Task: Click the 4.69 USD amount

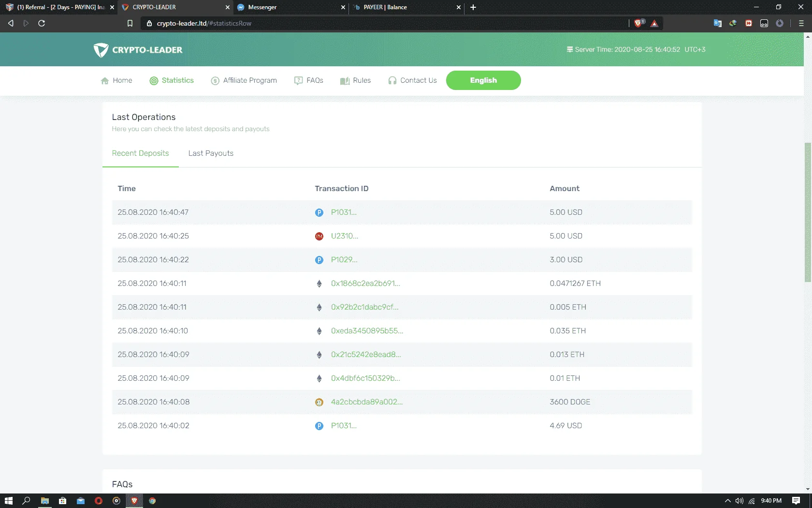Action: 566,426
